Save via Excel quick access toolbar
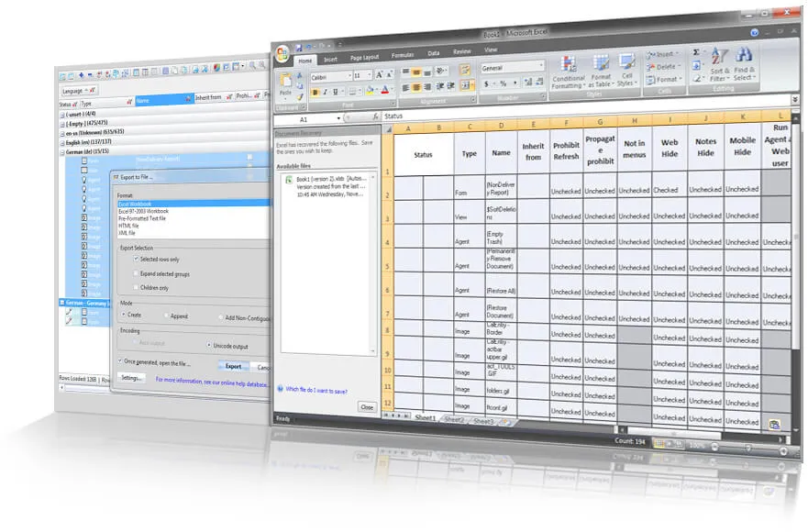 (298, 48)
